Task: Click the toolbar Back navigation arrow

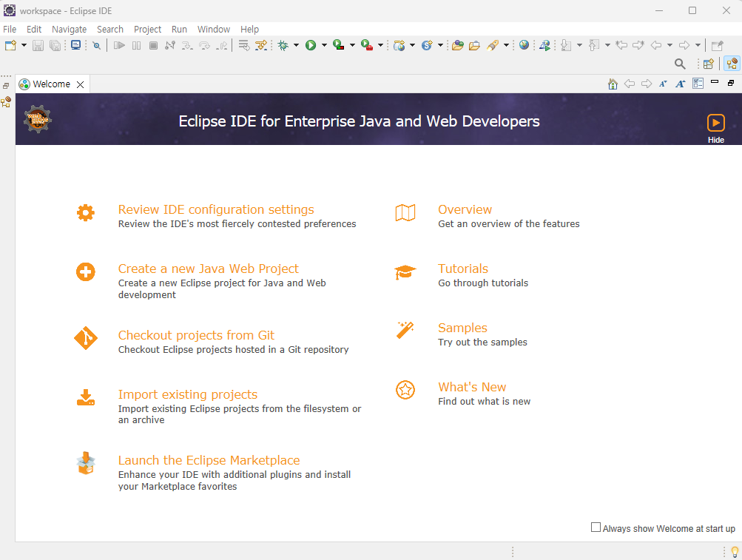Action: pos(656,45)
